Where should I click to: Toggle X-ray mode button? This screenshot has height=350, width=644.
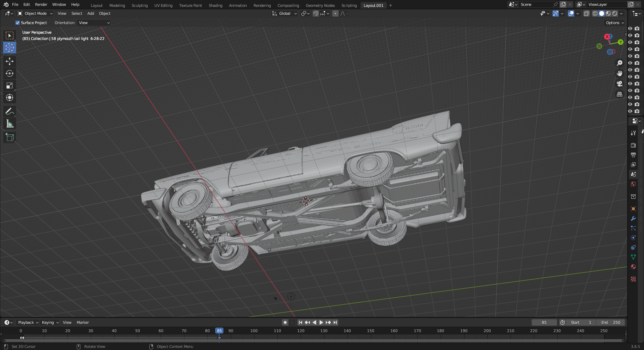[587, 13]
